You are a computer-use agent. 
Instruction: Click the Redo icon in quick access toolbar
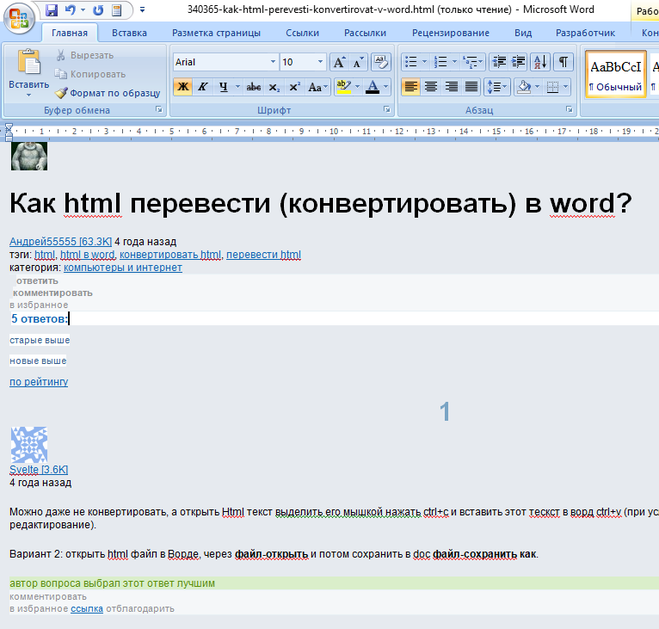click(98, 10)
